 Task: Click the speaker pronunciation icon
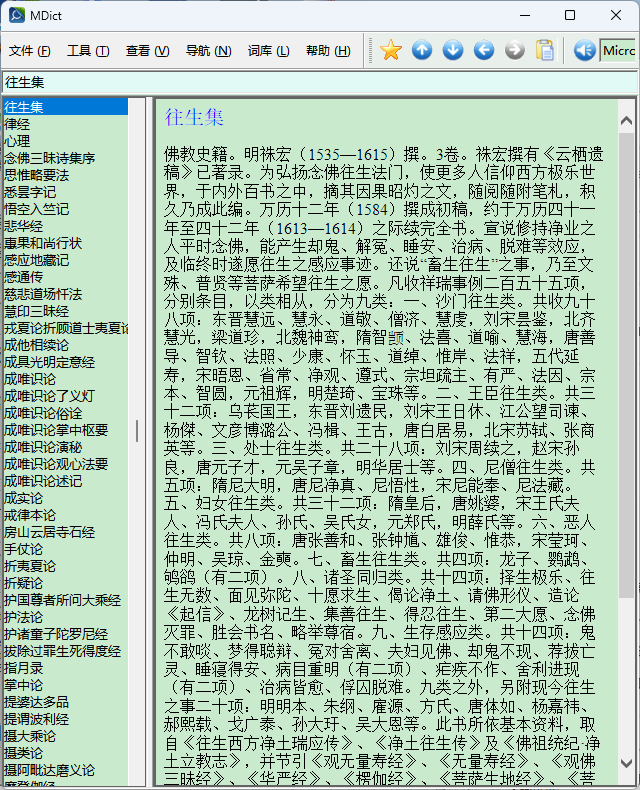(x=584, y=51)
